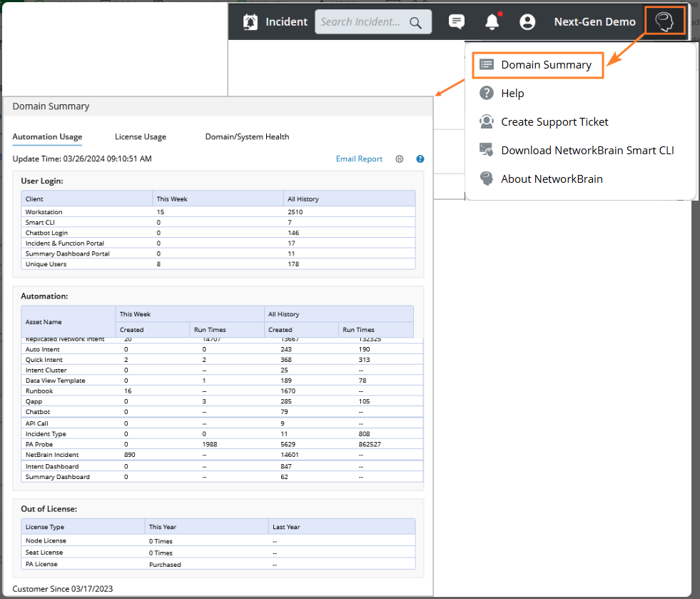The height and width of the screenshot is (599, 700).
Task: Click inside the Search Incident field
Action: point(361,22)
